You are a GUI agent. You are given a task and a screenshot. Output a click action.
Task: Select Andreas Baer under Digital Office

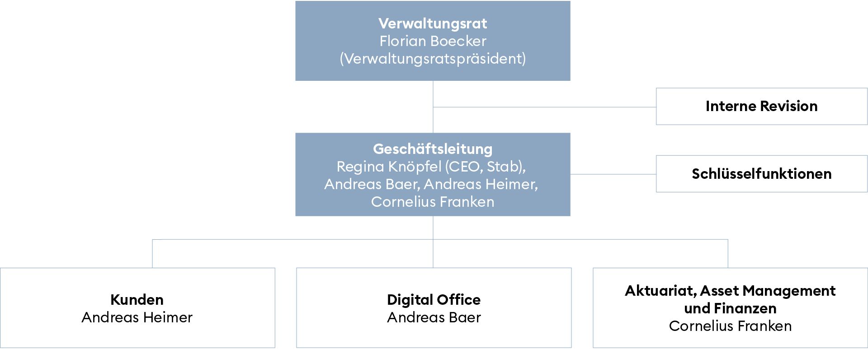click(x=434, y=317)
